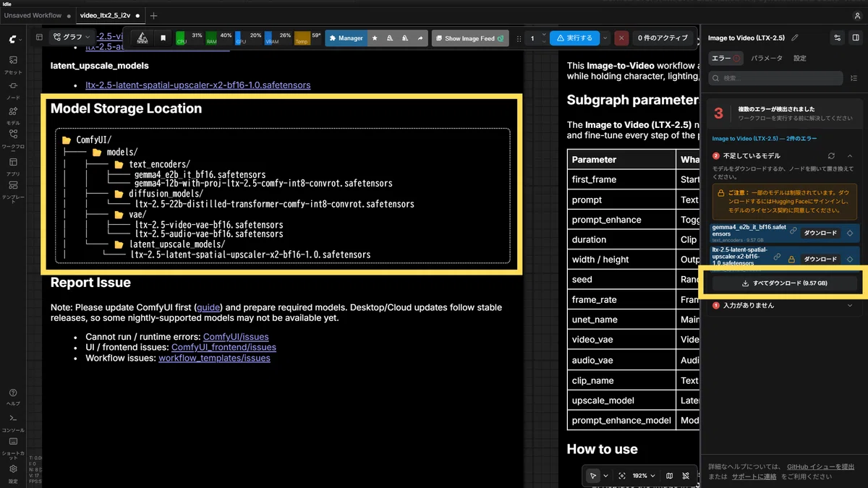Open ltx-2.5-latent-spatial-upscaler-x2-bf16-1.0.safetensors link
868x488 pixels.
pyautogui.click(x=198, y=85)
